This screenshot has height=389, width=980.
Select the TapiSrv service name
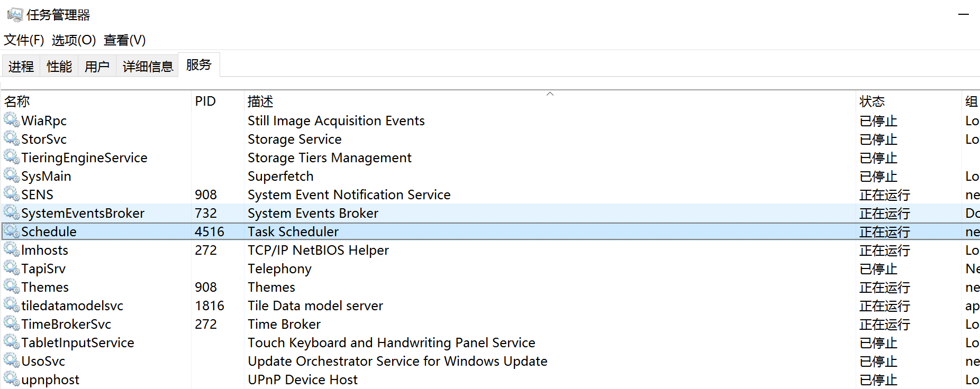[x=43, y=268]
